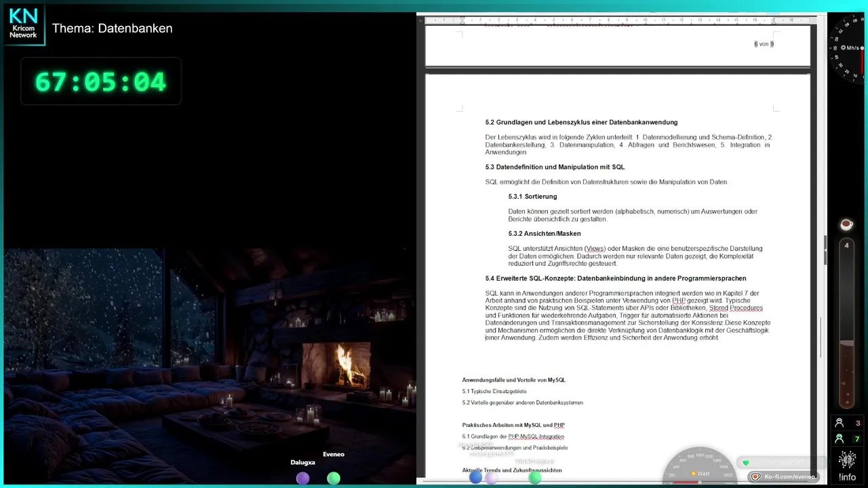The height and width of the screenshot is (488, 868).
Task: Click the blue avatar ball below document
Action: pos(475,477)
